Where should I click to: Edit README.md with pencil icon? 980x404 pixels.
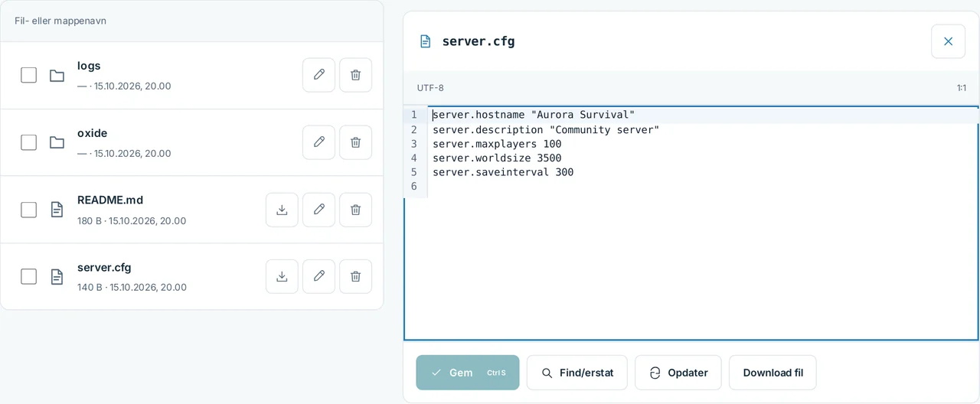(x=318, y=210)
